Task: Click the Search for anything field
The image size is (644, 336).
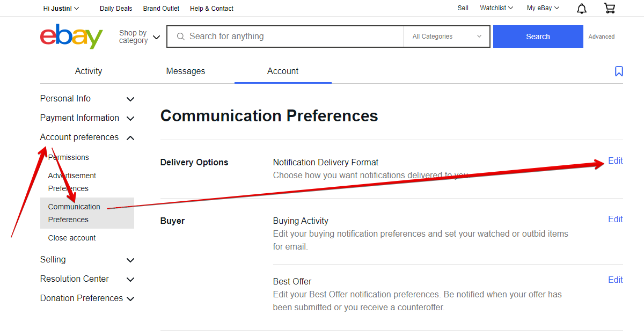Action: pyautogui.click(x=285, y=36)
